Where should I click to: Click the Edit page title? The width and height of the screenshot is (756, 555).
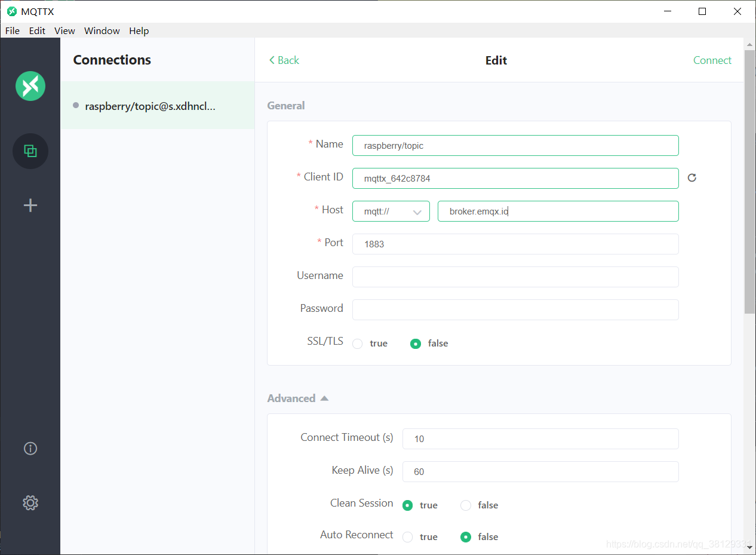496,60
